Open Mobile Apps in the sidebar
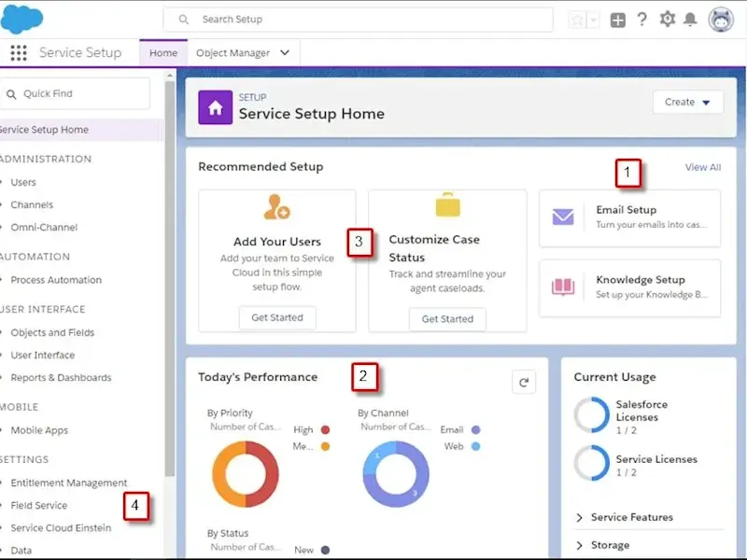 (x=39, y=430)
